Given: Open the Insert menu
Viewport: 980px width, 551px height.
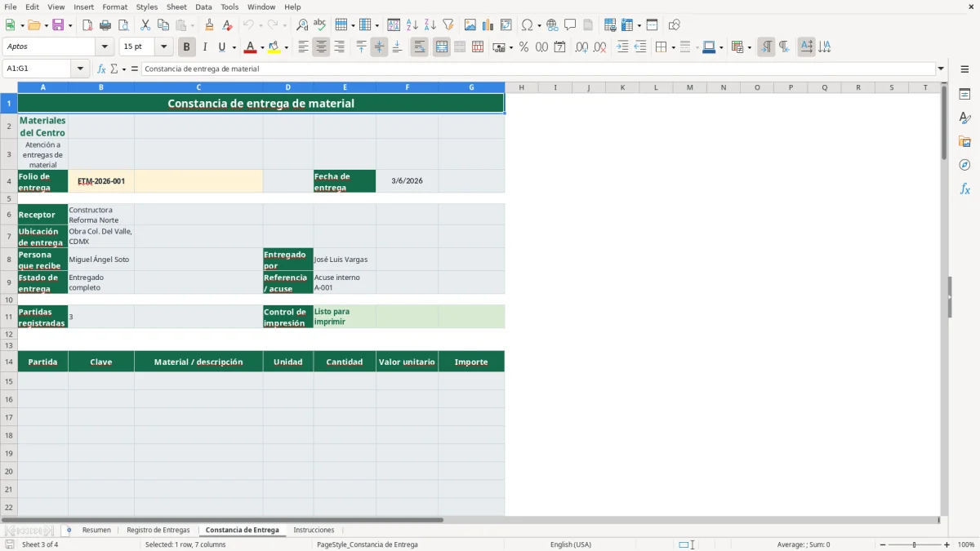Looking at the screenshot, I should click(83, 7).
